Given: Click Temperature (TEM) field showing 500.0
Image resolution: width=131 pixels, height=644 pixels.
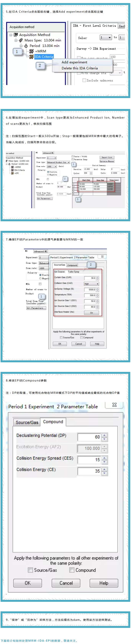Looking at the screenshot, I should tap(90, 295).
